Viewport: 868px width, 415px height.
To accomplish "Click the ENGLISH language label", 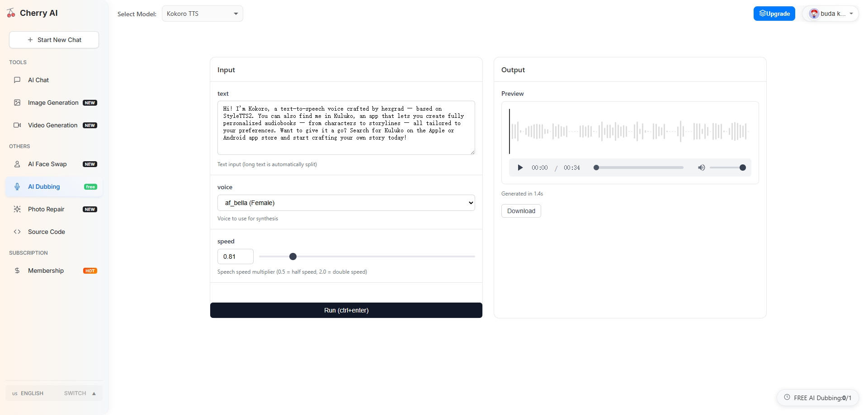I will (x=32, y=393).
